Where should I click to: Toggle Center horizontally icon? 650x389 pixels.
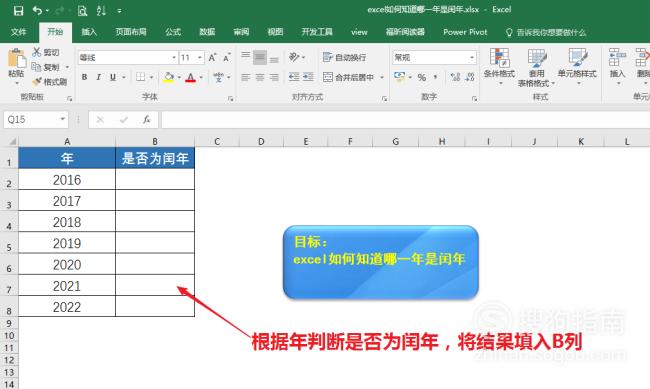point(260,77)
